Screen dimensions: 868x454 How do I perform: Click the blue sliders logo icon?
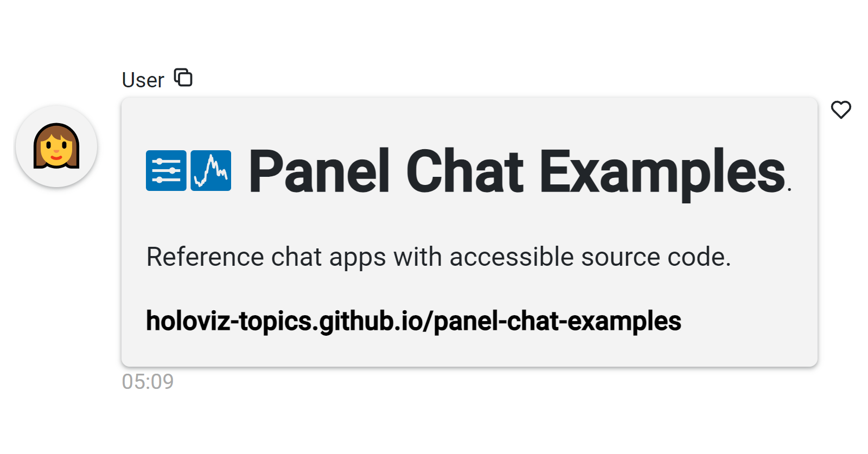(166, 170)
